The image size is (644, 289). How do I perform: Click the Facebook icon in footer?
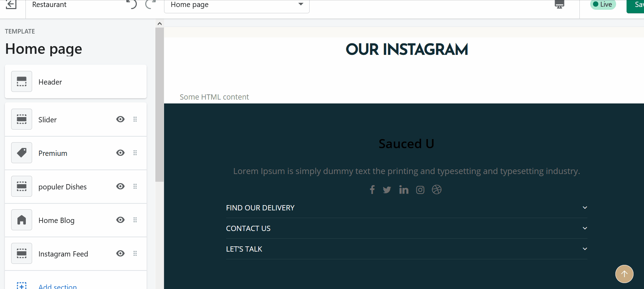tap(372, 190)
